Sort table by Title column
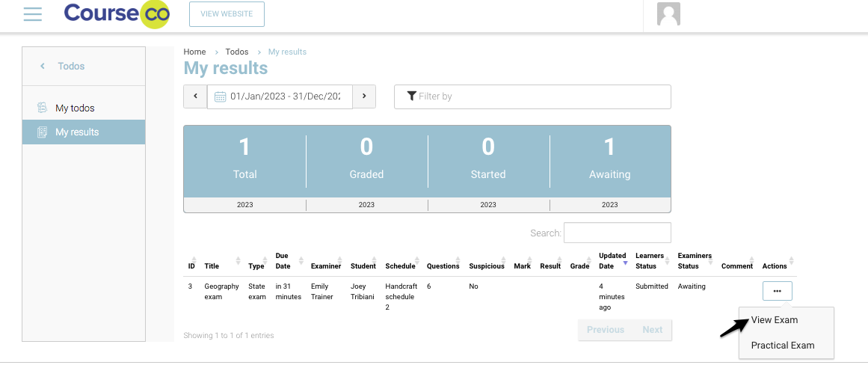 212,266
